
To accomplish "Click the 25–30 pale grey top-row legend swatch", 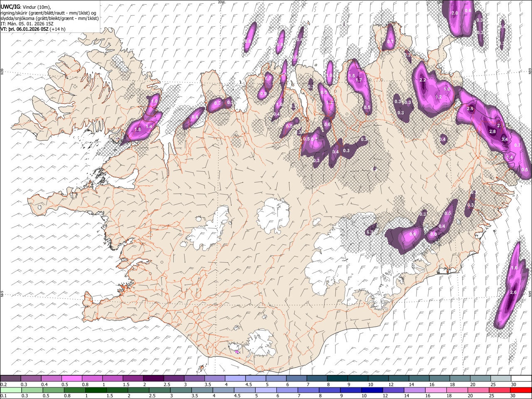I will (x=501, y=378).
